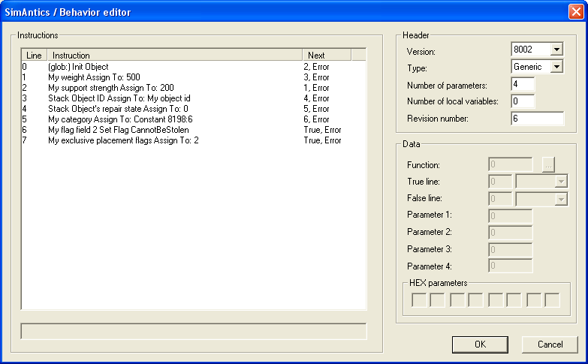Open the Type dropdown arrow
Image resolution: width=588 pixels, height=364 pixels.
(557, 67)
